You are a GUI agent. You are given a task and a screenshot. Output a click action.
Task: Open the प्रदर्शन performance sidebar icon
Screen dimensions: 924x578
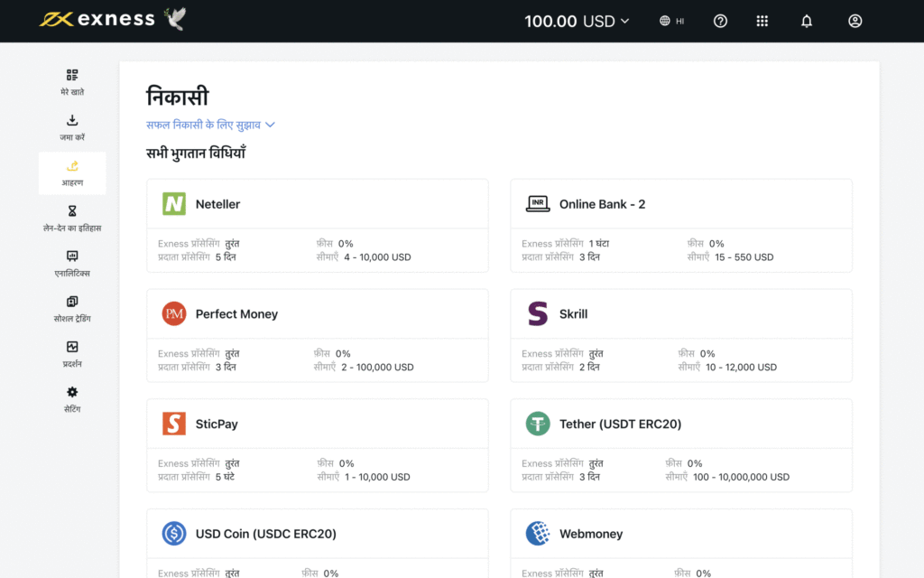coord(72,347)
